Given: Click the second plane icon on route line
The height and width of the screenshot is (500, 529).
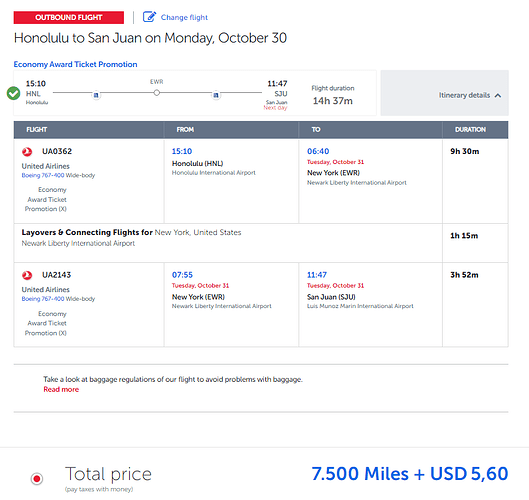Looking at the screenshot, I should 216,95.
